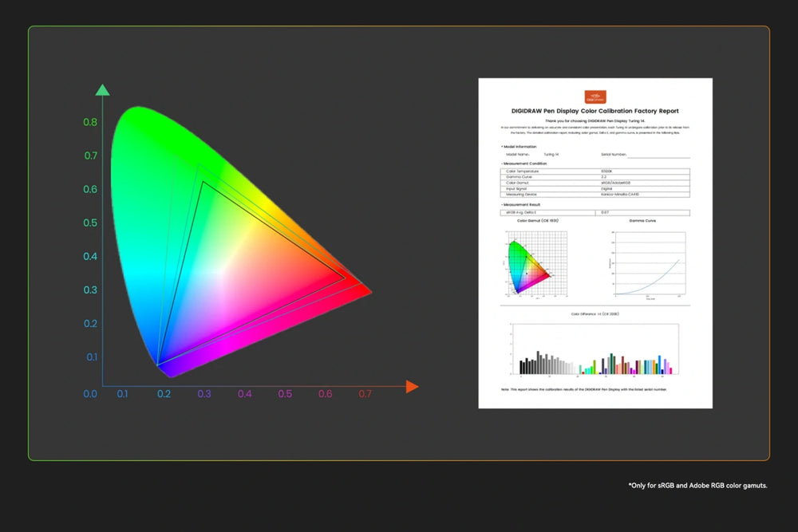798x532 pixels.
Task: Click the 0.4 label on the vertical axis
Action: [x=90, y=256]
